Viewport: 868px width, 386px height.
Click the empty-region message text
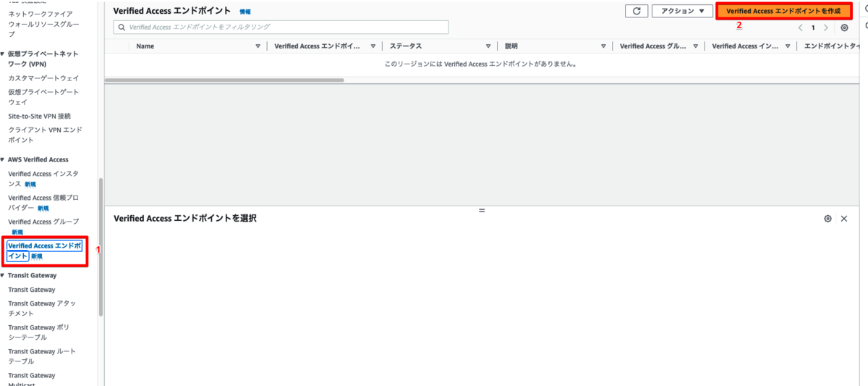(480, 64)
